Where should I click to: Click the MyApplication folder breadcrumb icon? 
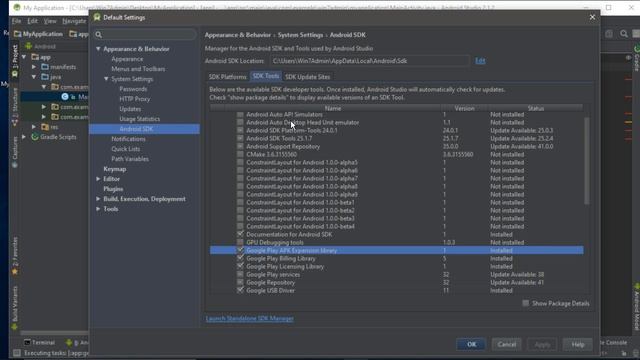tap(18, 34)
